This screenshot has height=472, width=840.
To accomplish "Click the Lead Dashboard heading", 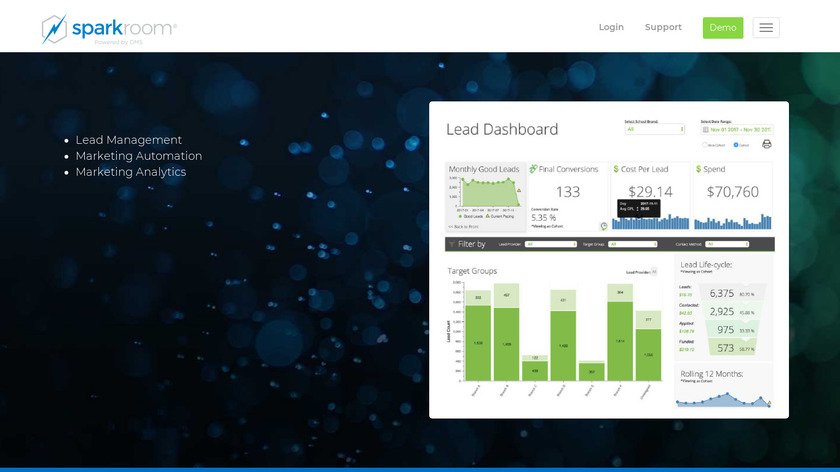I will click(502, 129).
